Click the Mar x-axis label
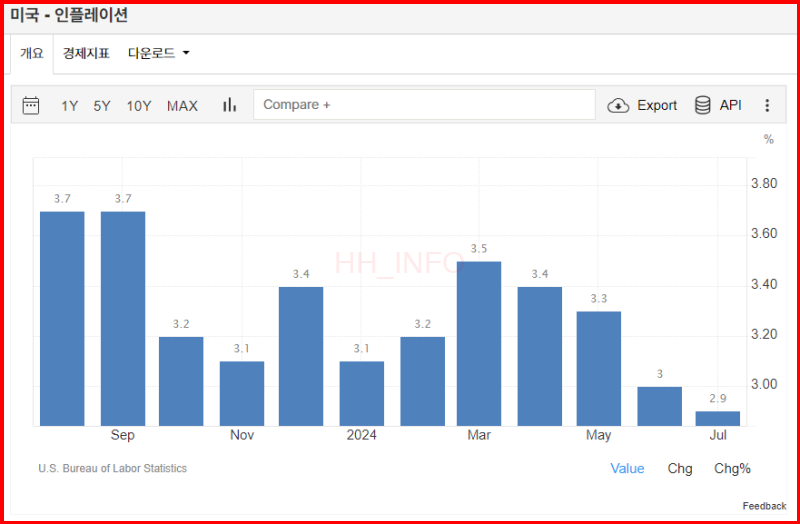 tap(479, 435)
